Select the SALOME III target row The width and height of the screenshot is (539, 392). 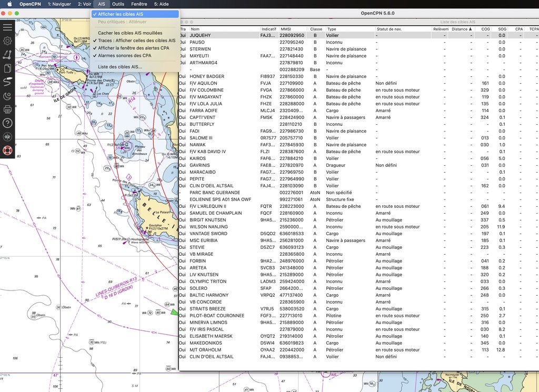(359, 138)
